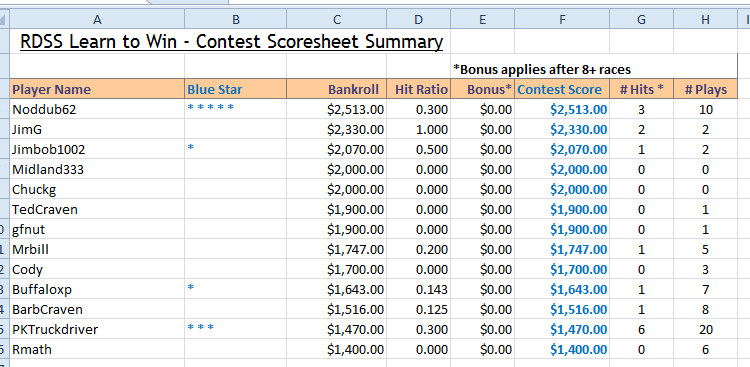Click the Contest Score header cell
Viewport: 750px width, 367px height.
coord(562,89)
